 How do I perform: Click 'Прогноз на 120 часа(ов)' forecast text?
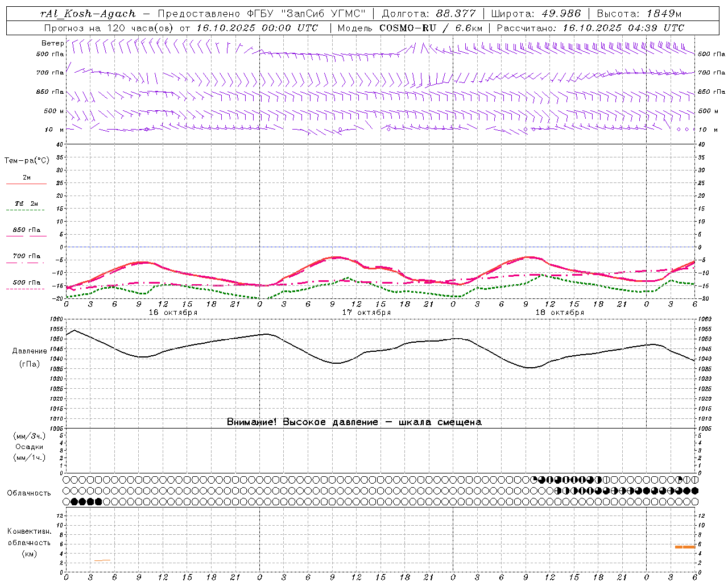pos(109,28)
